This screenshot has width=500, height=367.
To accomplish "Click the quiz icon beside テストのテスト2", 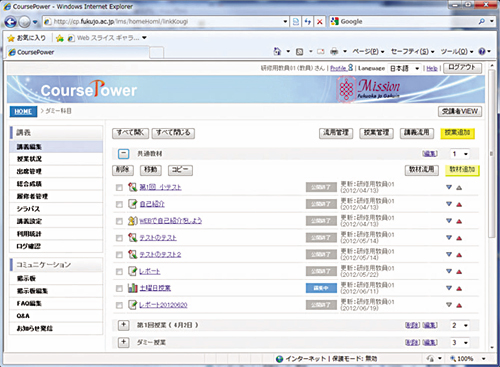I will click(x=132, y=254).
